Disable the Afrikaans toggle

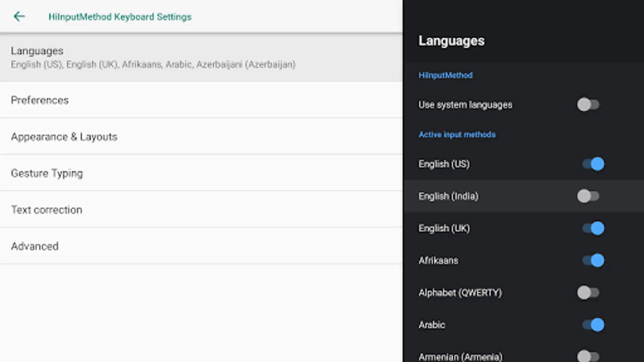[593, 261]
